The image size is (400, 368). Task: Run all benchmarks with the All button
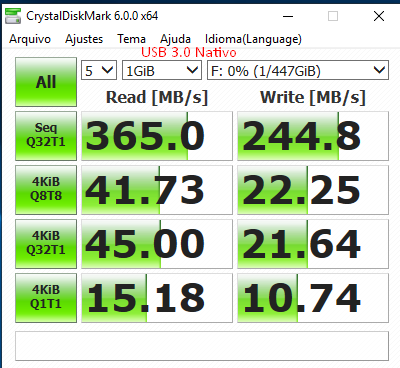(46, 82)
